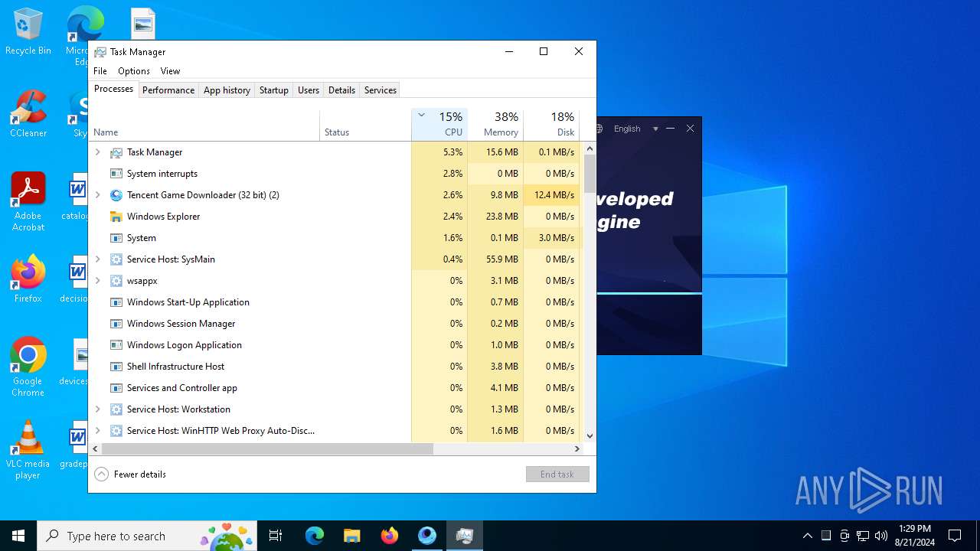Open the Options menu
The width and height of the screenshot is (980, 551).
134,71
